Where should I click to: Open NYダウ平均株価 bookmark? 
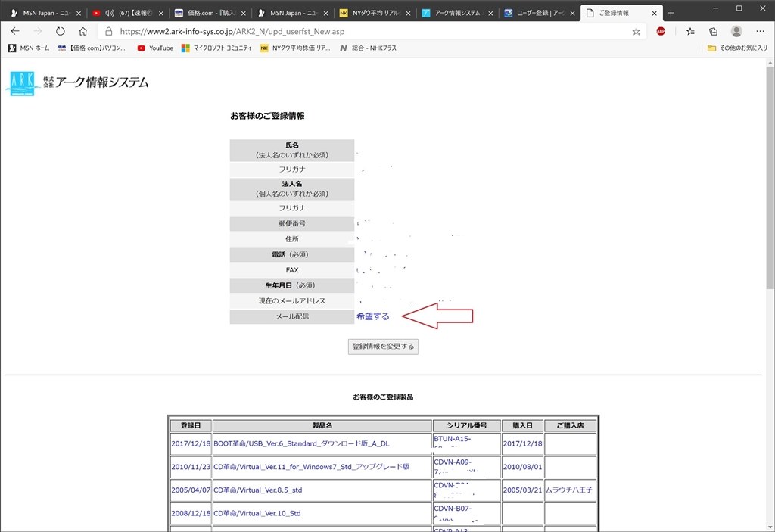295,48
